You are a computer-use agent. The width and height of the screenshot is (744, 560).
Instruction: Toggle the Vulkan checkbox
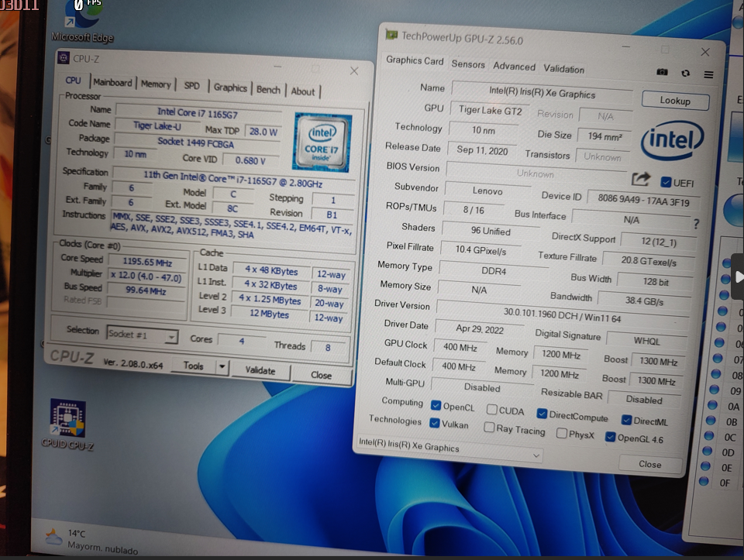[434, 423]
